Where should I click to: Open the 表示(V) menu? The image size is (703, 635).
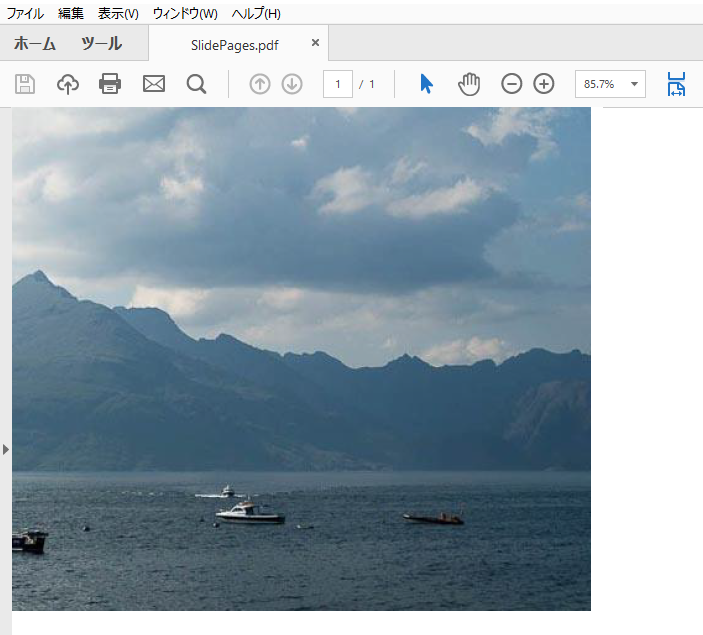coord(118,13)
